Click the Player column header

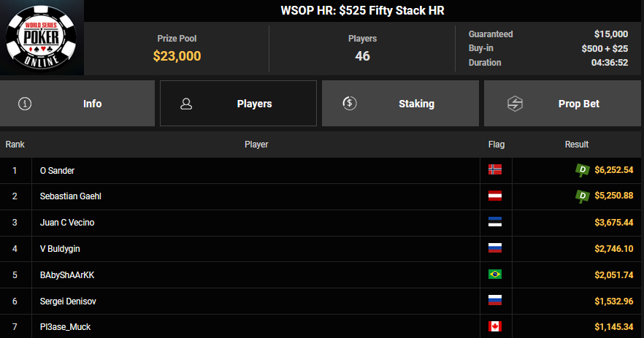click(x=256, y=145)
